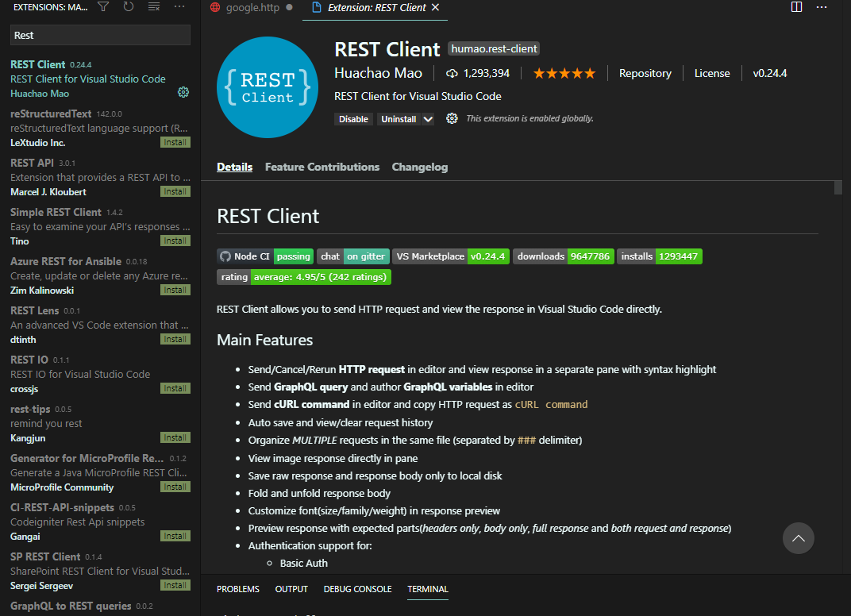Click the v0.24.4 version label in header
The height and width of the screenshot is (616, 851).
(x=769, y=73)
